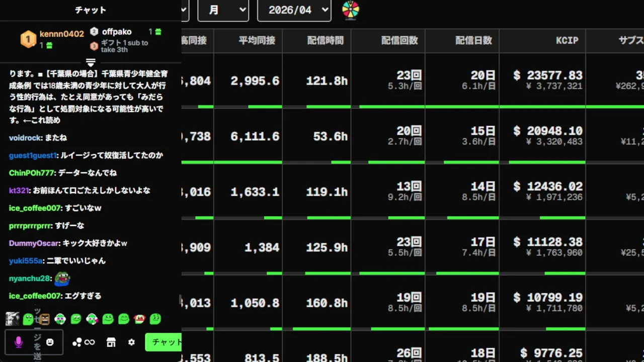
Task: Click username DummyOscar in chat
Action: click(34, 243)
